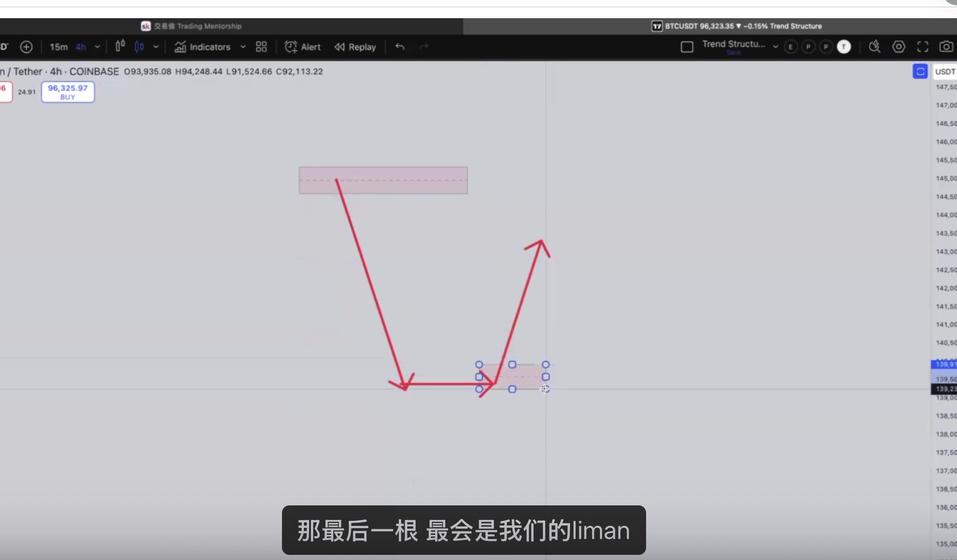Open the multi-chart layout grid selector

pyautogui.click(x=261, y=47)
